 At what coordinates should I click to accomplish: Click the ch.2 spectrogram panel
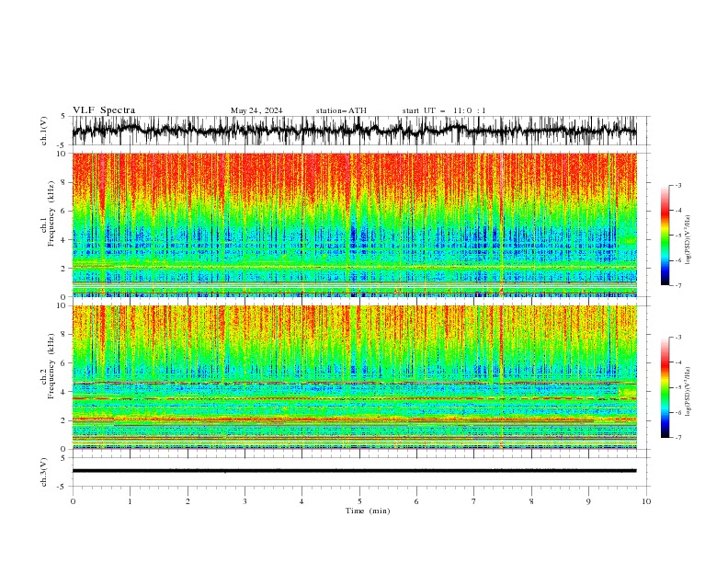tap(354, 377)
